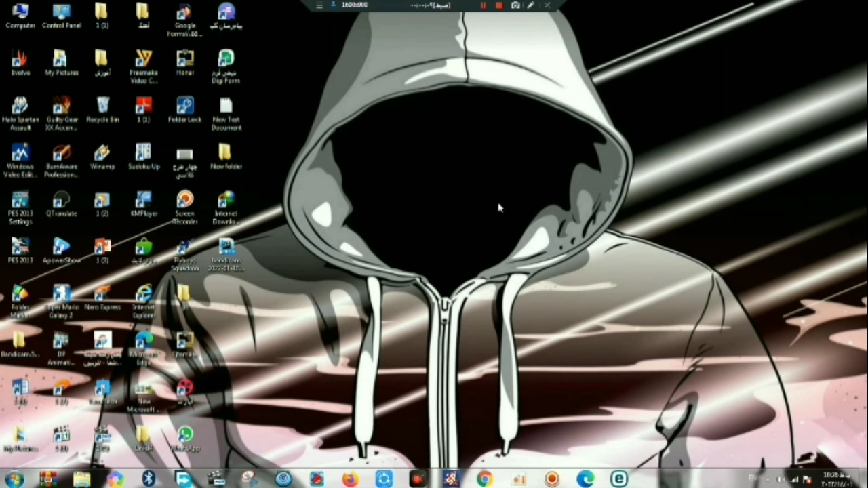Open QTranslate from the desktop
Viewport: 868px width, 488px height.
click(x=61, y=201)
